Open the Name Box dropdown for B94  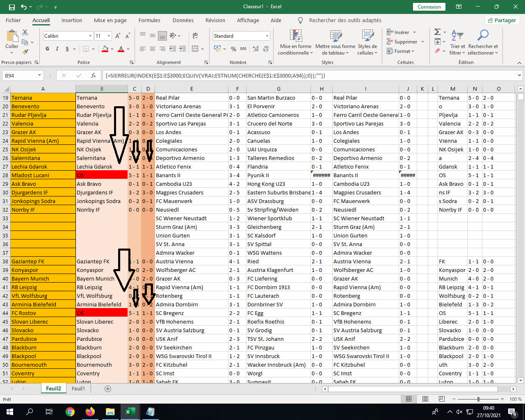(39, 75)
